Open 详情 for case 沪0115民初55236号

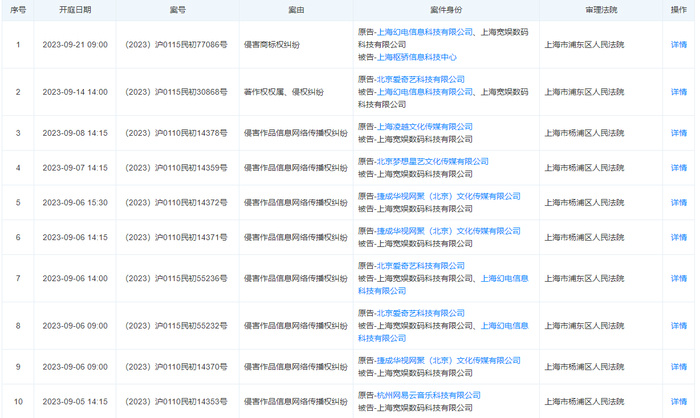coord(679,279)
